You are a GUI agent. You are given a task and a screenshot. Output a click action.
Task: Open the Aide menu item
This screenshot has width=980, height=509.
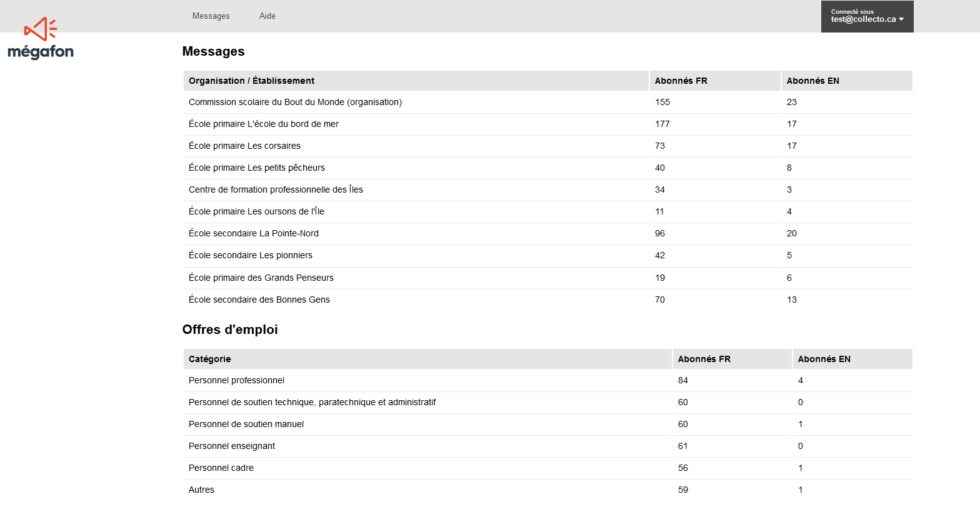[x=267, y=16]
